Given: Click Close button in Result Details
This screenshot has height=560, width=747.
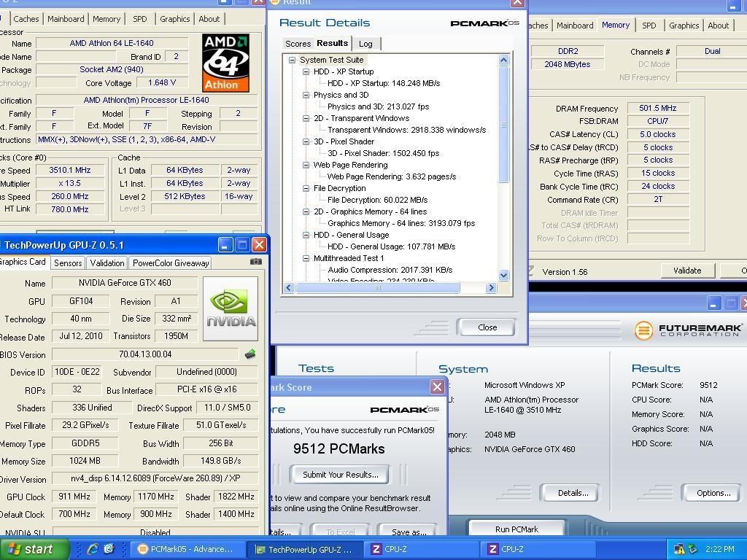Looking at the screenshot, I should coord(487,327).
